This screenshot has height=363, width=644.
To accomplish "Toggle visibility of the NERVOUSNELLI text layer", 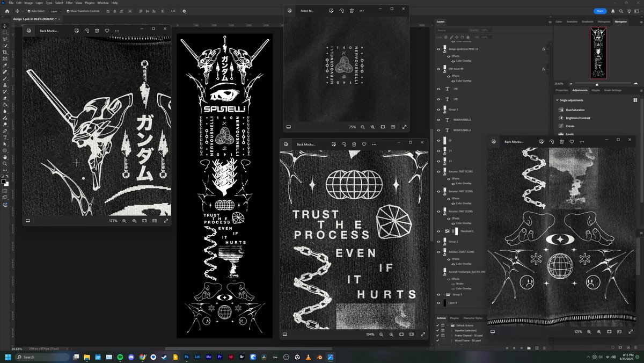I will click(x=438, y=120).
